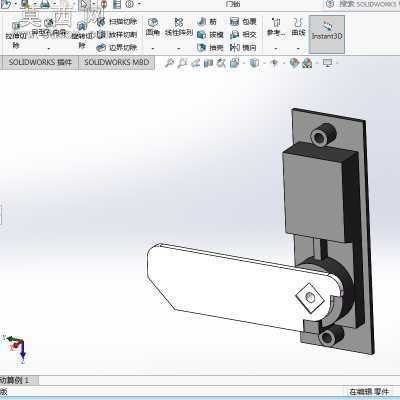The image size is (400, 400).
Task: Expand the 异型孔向导 dropdown arrow
Action: 49,49
